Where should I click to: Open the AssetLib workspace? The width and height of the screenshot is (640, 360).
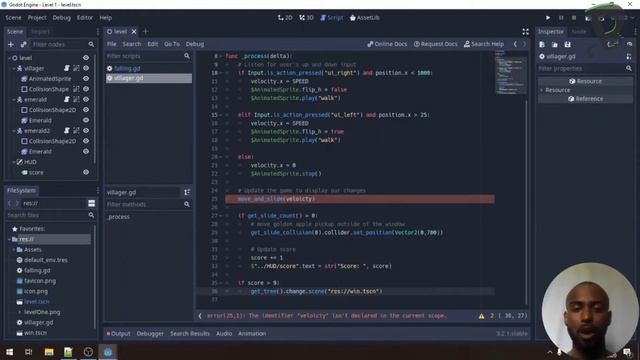tap(364, 18)
